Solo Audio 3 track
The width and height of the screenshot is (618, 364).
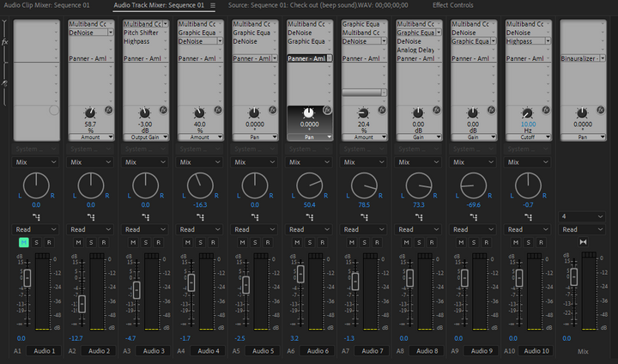click(x=146, y=243)
